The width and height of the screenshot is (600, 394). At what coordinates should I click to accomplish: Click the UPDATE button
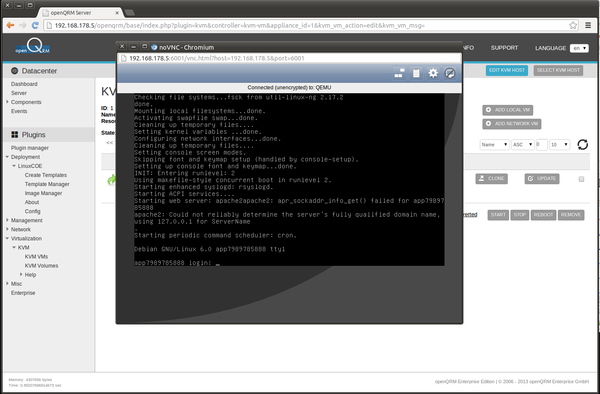pos(542,179)
